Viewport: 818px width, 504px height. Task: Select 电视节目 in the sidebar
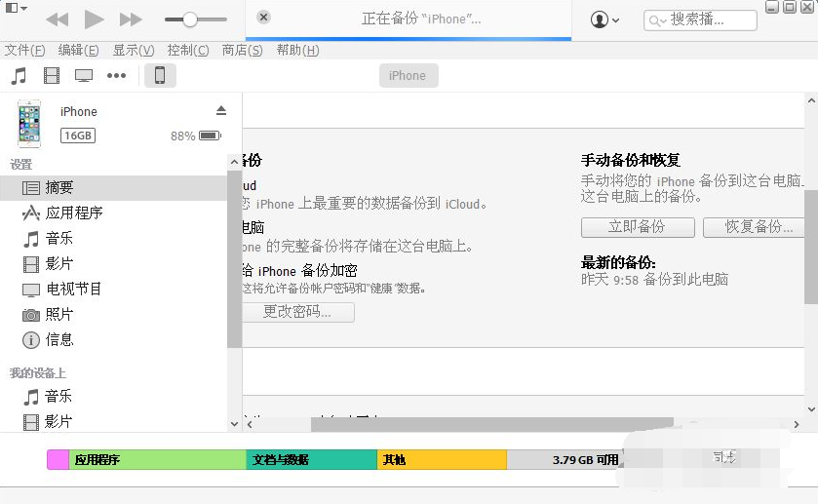[114, 289]
